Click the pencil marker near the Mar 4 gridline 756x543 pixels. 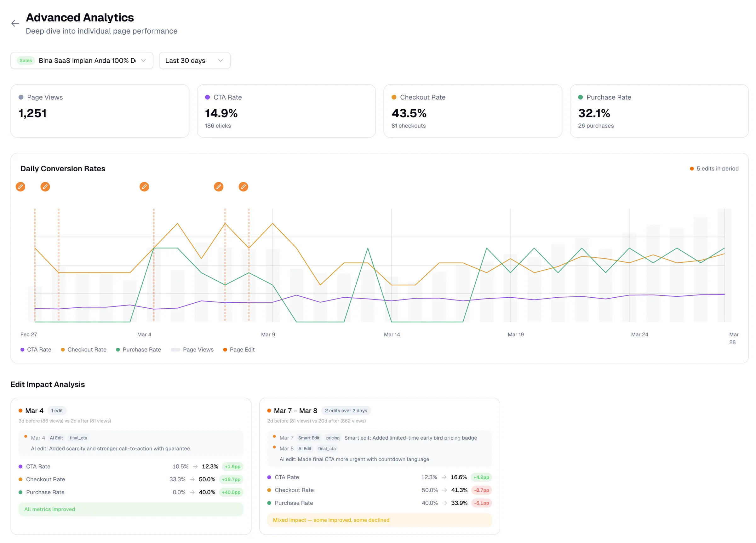pyautogui.click(x=144, y=187)
